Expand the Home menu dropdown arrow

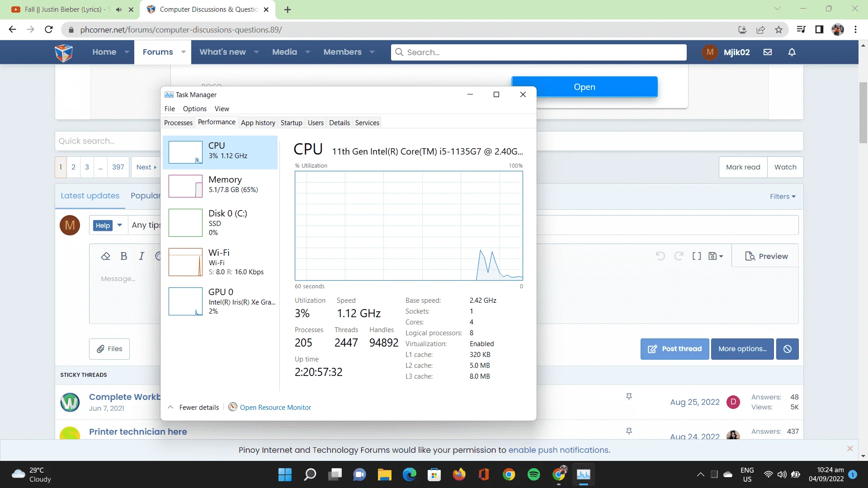tap(127, 52)
